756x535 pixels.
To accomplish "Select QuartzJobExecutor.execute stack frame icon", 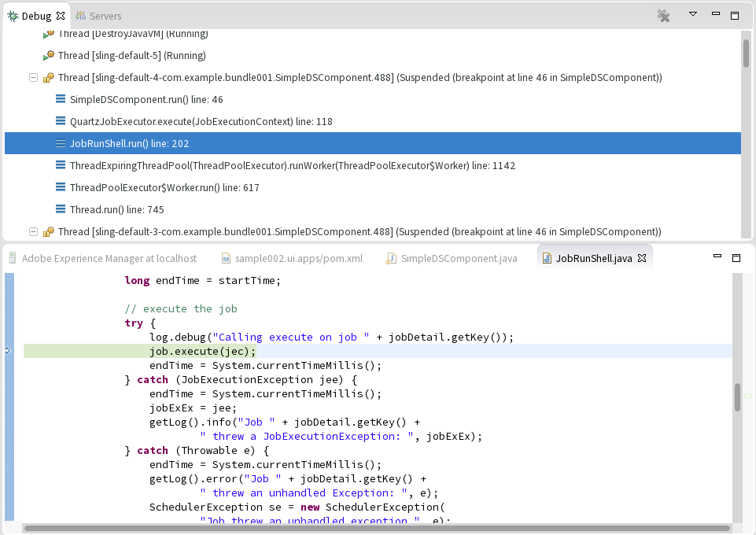I will tap(61, 122).
